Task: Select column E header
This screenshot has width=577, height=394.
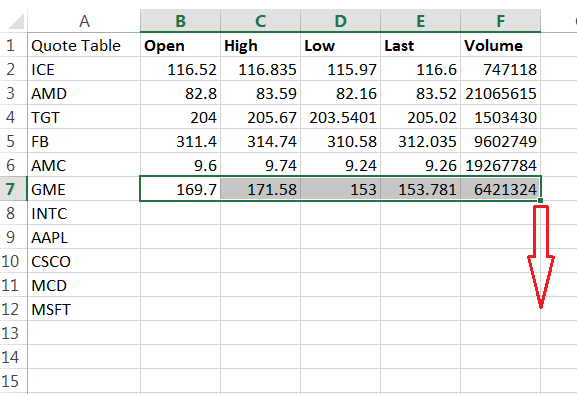Action: point(421,21)
